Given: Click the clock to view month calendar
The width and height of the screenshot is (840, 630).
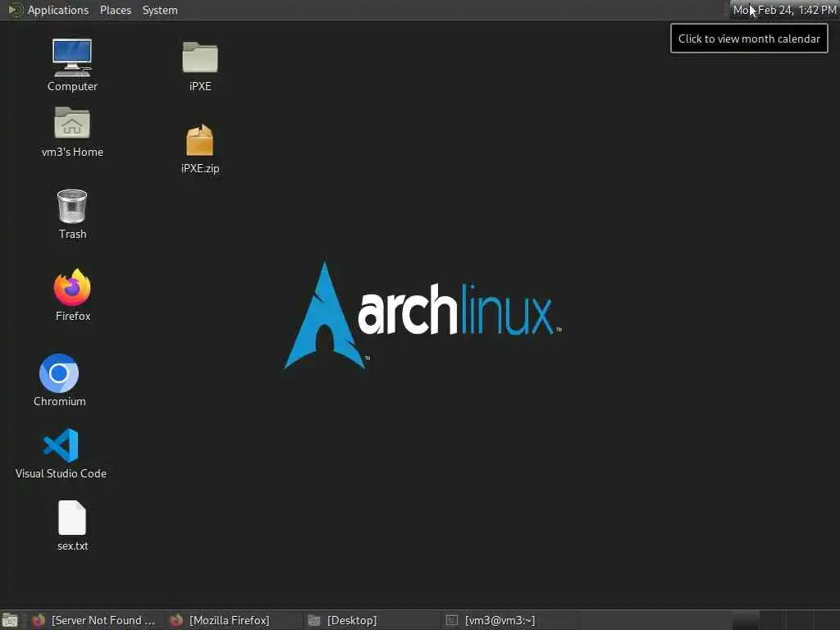Looking at the screenshot, I should (x=784, y=10).
